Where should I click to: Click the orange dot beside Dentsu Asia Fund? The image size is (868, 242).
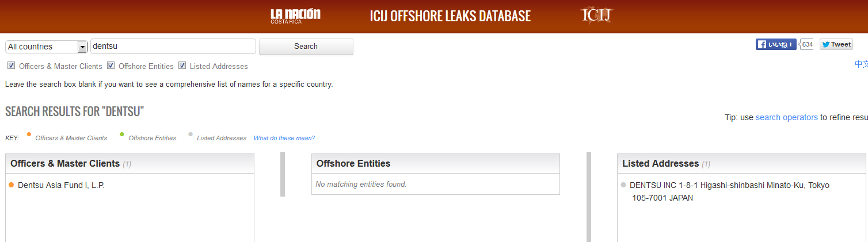[11, 185]
